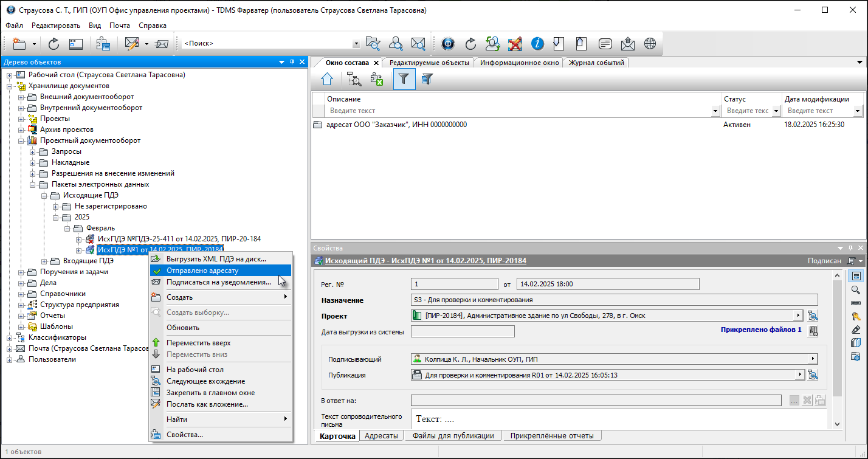Select ИсхПДЭ №ПДЭ-25-411 tree item

point(179,239)
